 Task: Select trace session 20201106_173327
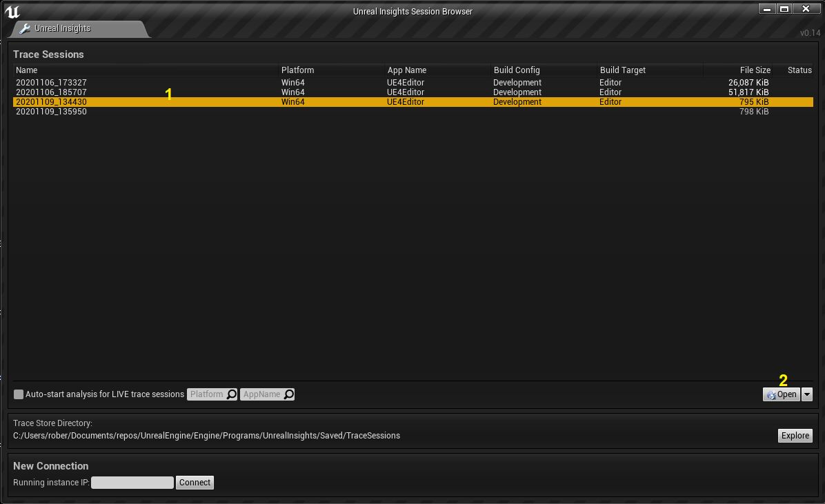[138, 82]
